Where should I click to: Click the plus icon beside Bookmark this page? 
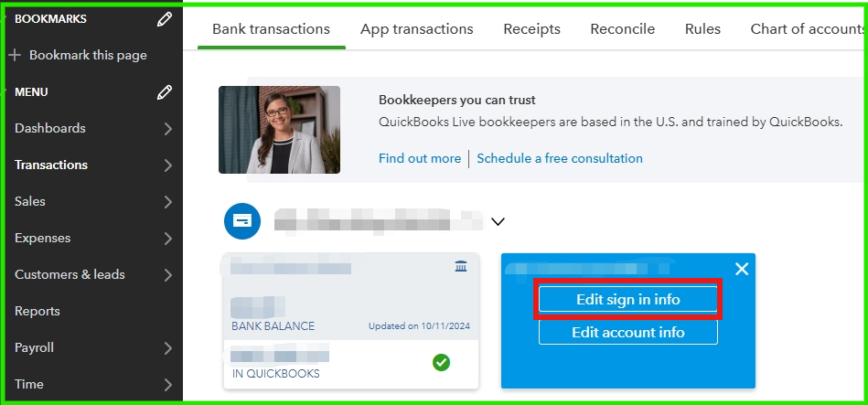click(x=16, y=56)
